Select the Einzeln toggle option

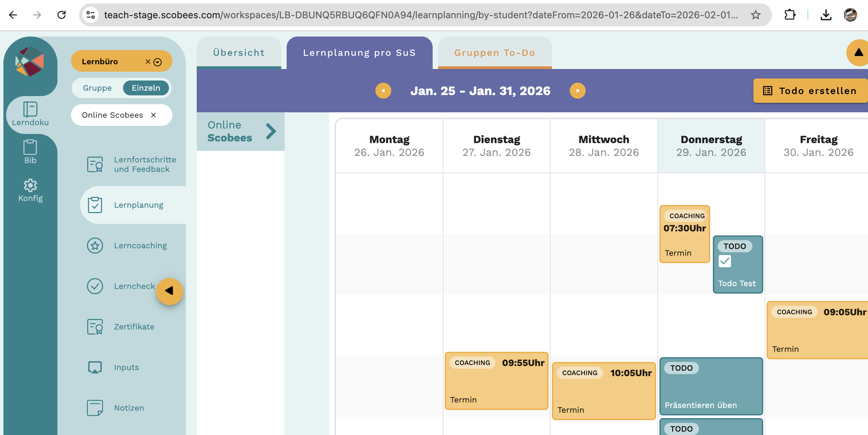pos(146,88)
